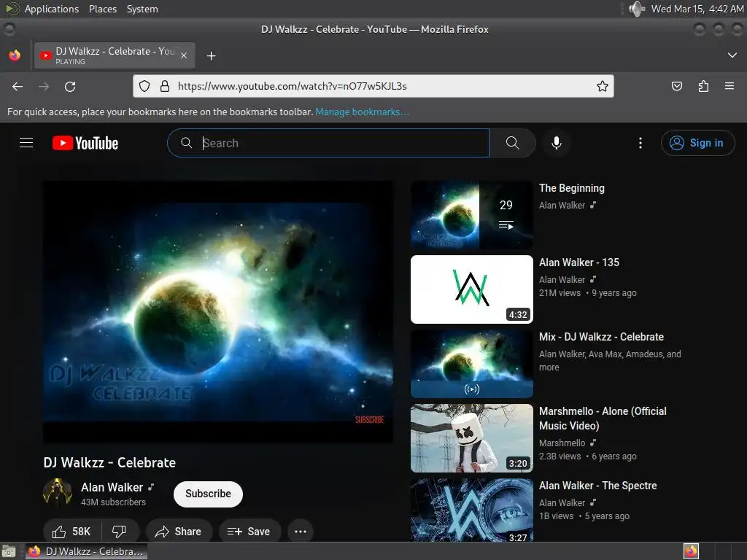Open the System menu
The width and height of the screenshot is (747, 560).
pyautogui.click(x=142, y=9)
